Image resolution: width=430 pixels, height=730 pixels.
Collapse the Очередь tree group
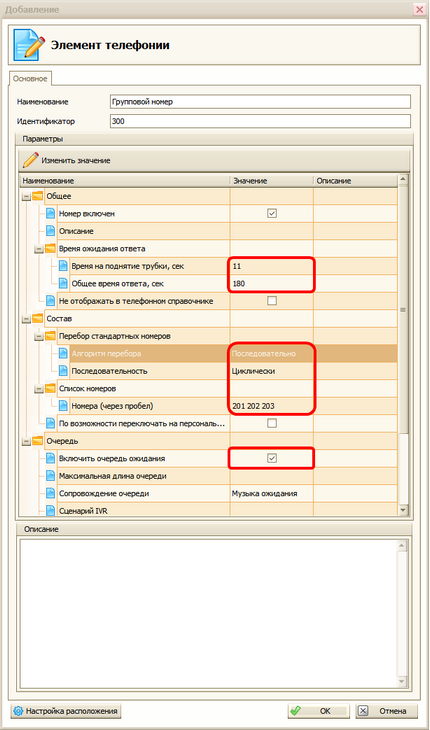tap(27, 441)
